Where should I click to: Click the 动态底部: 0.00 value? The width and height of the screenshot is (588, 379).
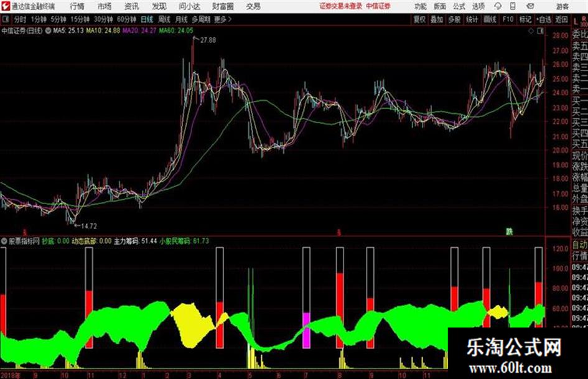coord(92,241)
